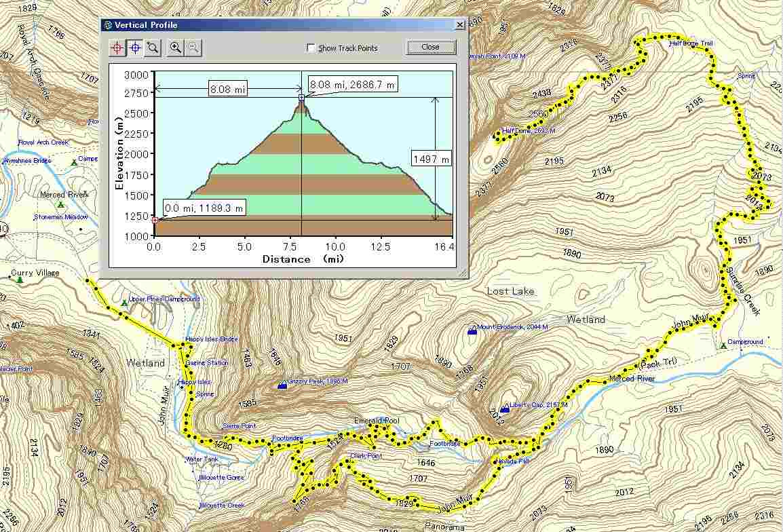Screen dimensions: 783x532
Task: Click the Vertical Profile title bar
Action: [x=271, y=25]
